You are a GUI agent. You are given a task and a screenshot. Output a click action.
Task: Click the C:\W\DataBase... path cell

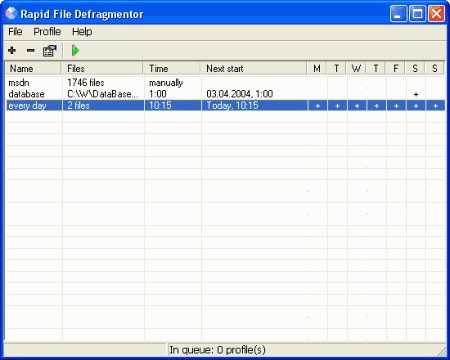pyautogui.click(x=102, y=94)
